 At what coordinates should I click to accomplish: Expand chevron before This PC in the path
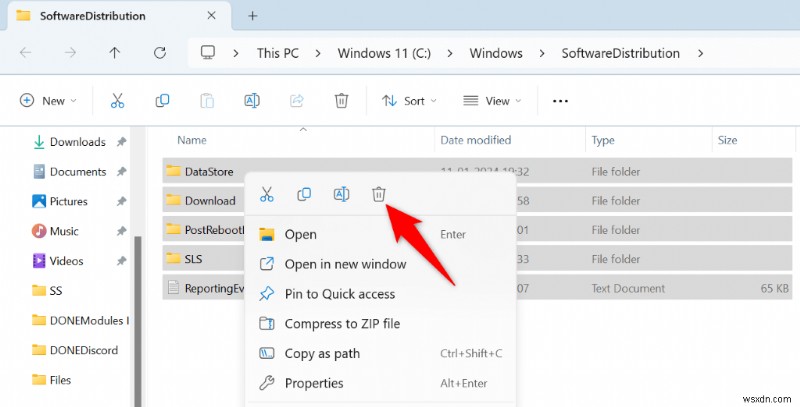(x=236, y=53)
